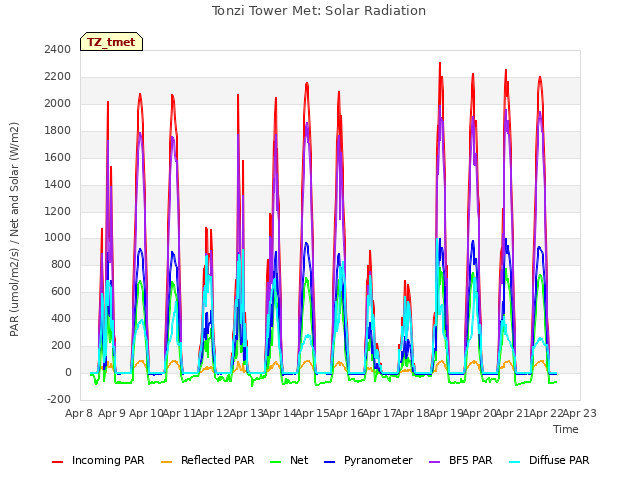Click the 1600 y-axis tick label
The image size is (640, 480).
[58, 158]
